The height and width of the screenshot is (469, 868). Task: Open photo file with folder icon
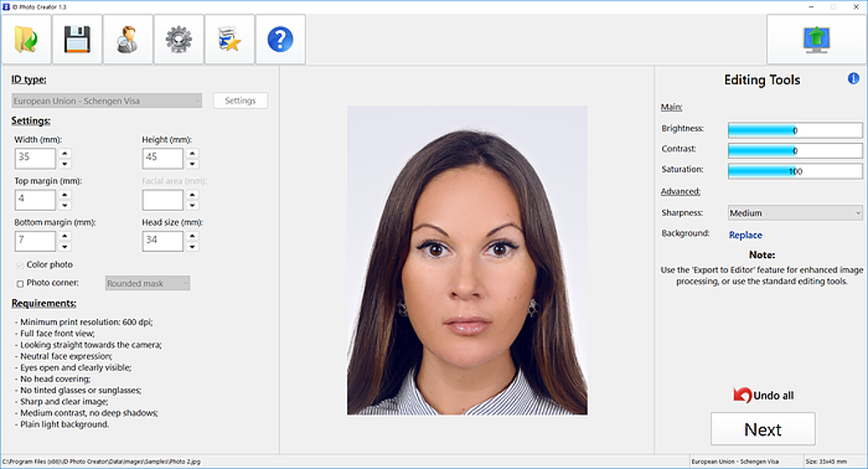26,39
